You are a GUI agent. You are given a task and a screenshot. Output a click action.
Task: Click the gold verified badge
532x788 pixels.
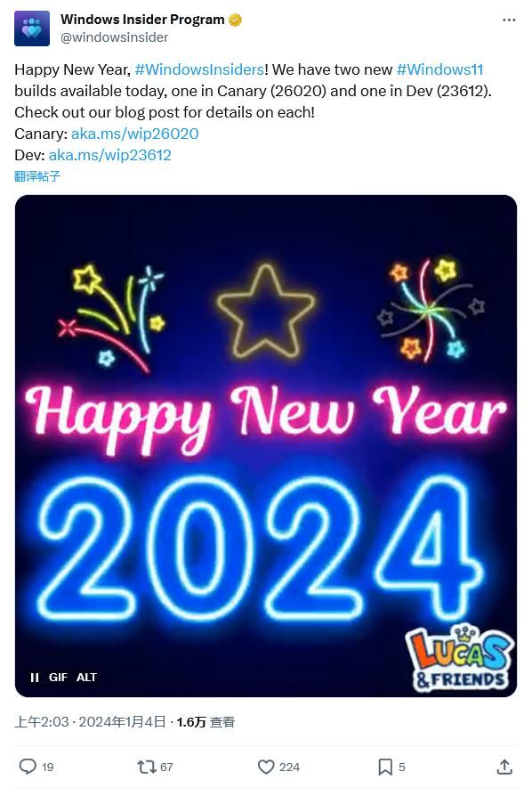tap(236, 20)
